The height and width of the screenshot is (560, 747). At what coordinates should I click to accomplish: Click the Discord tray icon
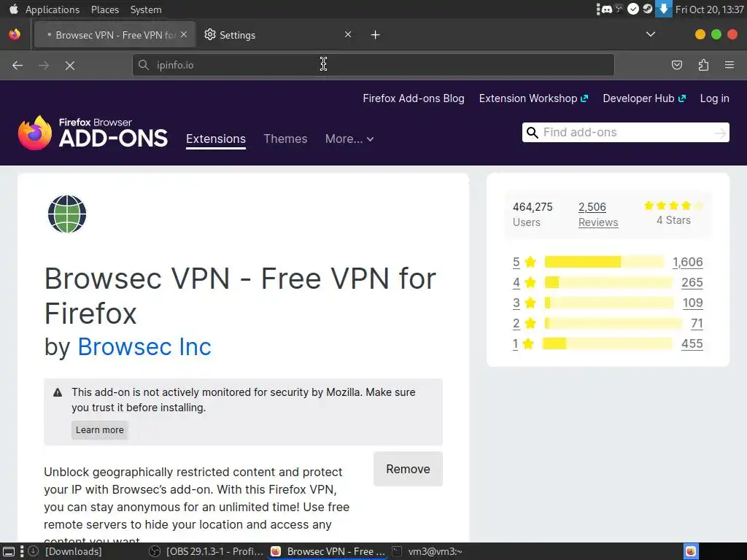pyautogui.click(x=606, y=9)
